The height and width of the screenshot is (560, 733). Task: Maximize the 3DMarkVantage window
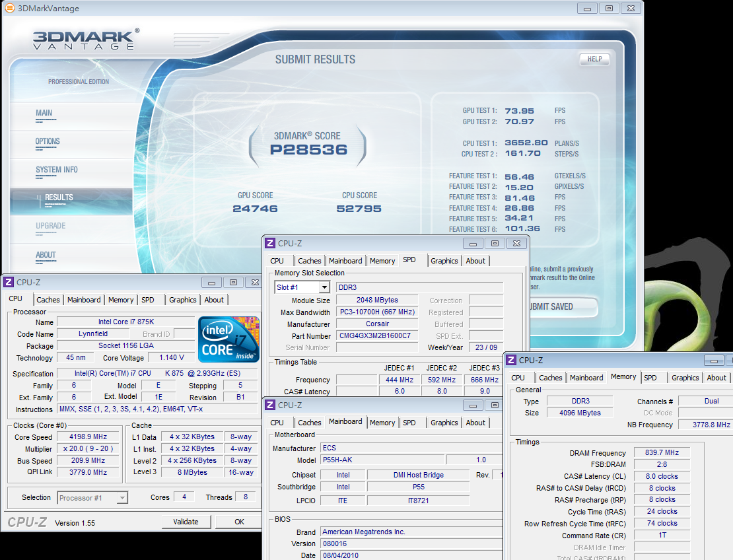click(x=609, y=9)
